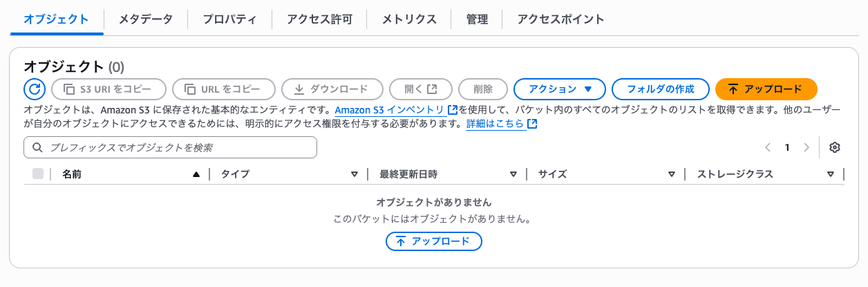Click the 開く external open button

[x=421, y=89]
